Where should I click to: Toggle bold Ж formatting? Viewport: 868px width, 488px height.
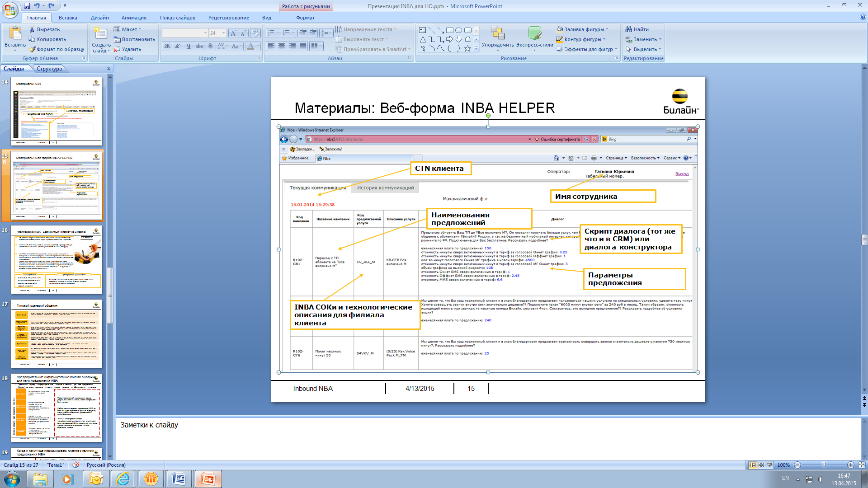click(167, 46)
